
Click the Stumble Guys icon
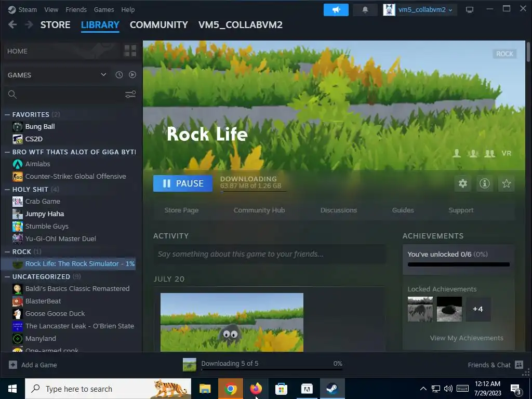pyautogui.click(x=18, y=227)
